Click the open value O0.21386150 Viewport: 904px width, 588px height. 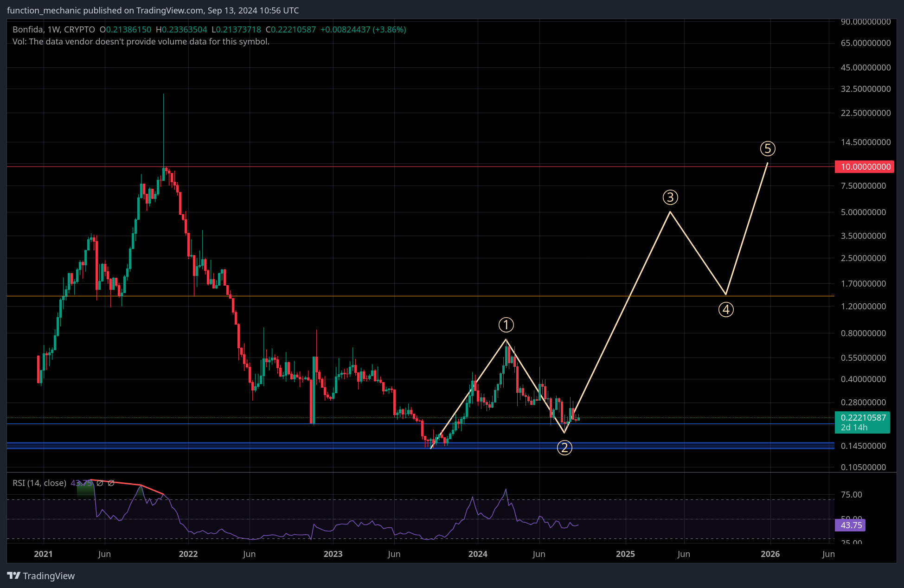click(125, 30)
